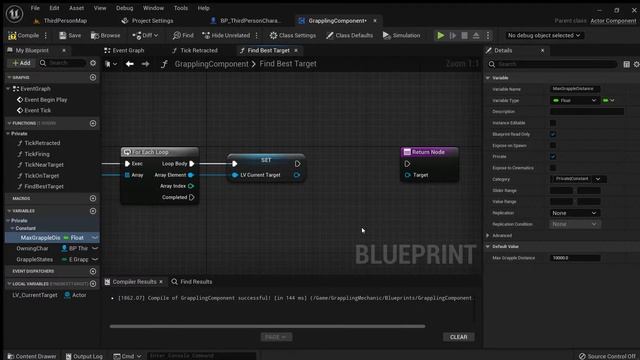The height and width of the screenshot is (360, 640).
Task: Open Class Settings
Action: [293, 36]
